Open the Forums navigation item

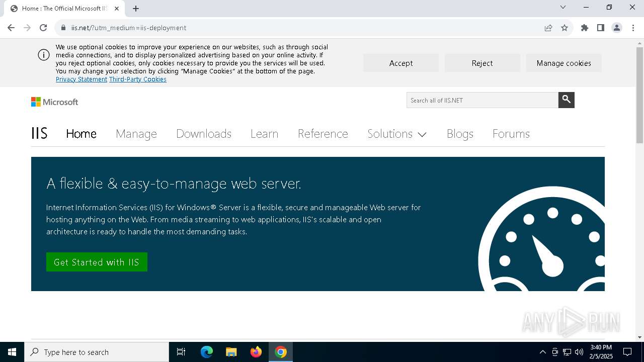(511, 133)
